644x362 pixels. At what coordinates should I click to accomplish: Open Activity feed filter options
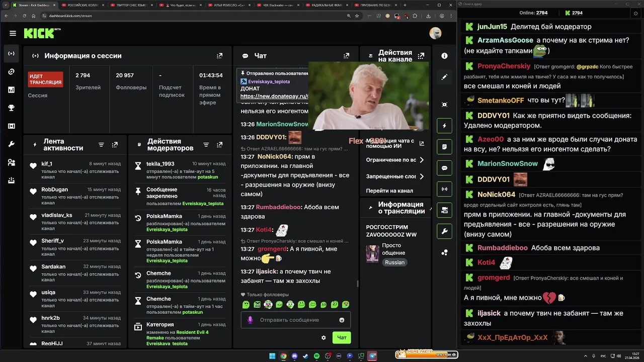click(101, 145)
